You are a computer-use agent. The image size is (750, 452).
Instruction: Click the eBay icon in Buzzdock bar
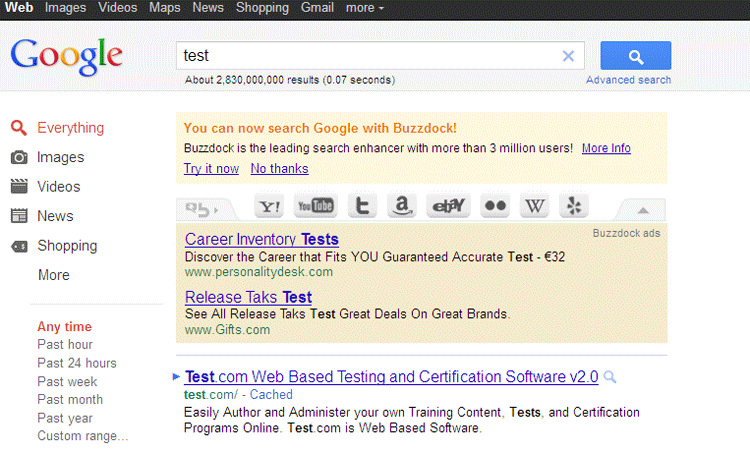pos(447,207)
